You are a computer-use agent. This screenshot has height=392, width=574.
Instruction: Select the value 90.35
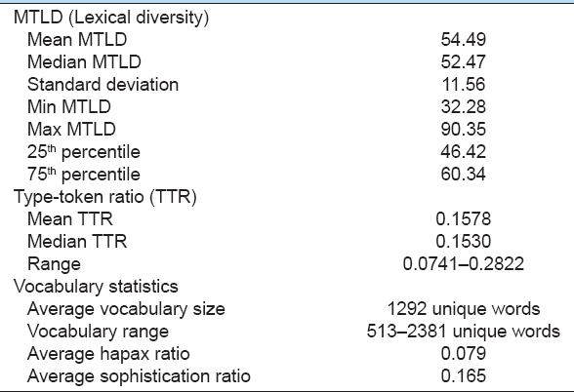tap(463, 129)
